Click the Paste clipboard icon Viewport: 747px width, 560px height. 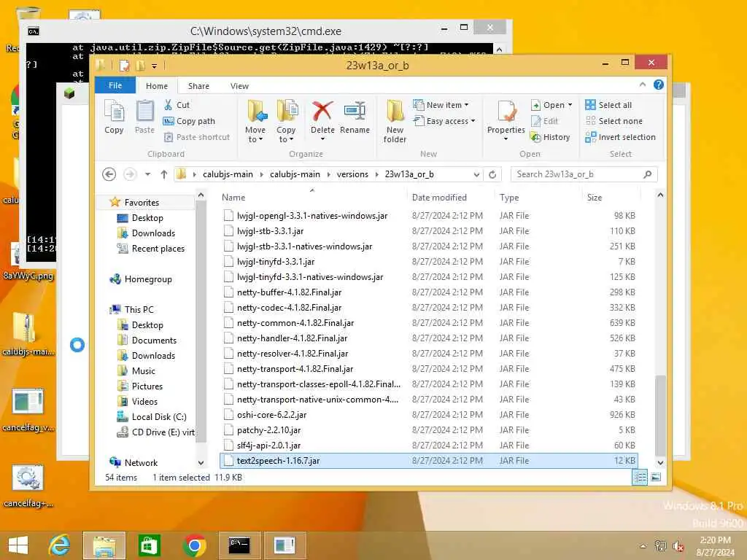pos(144,117)
